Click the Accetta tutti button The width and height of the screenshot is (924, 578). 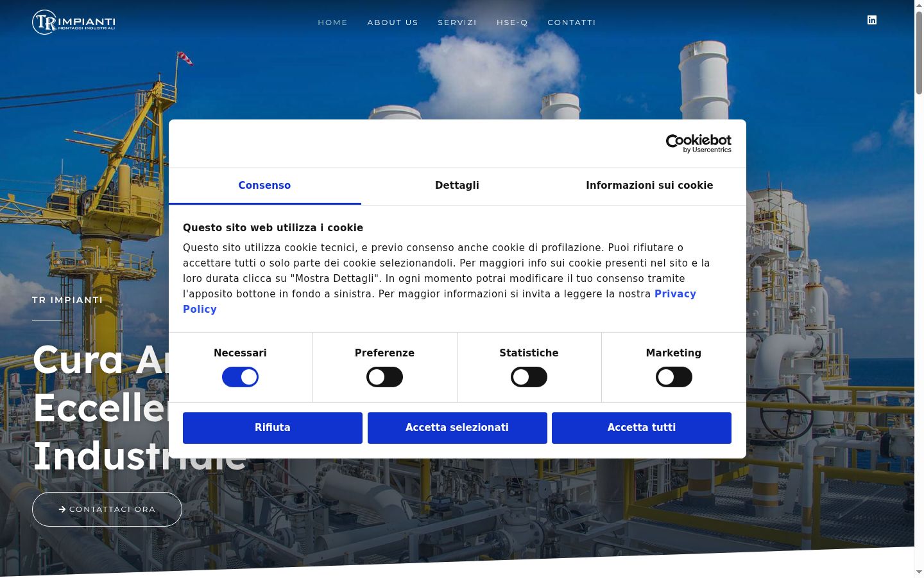coord(642,428)
